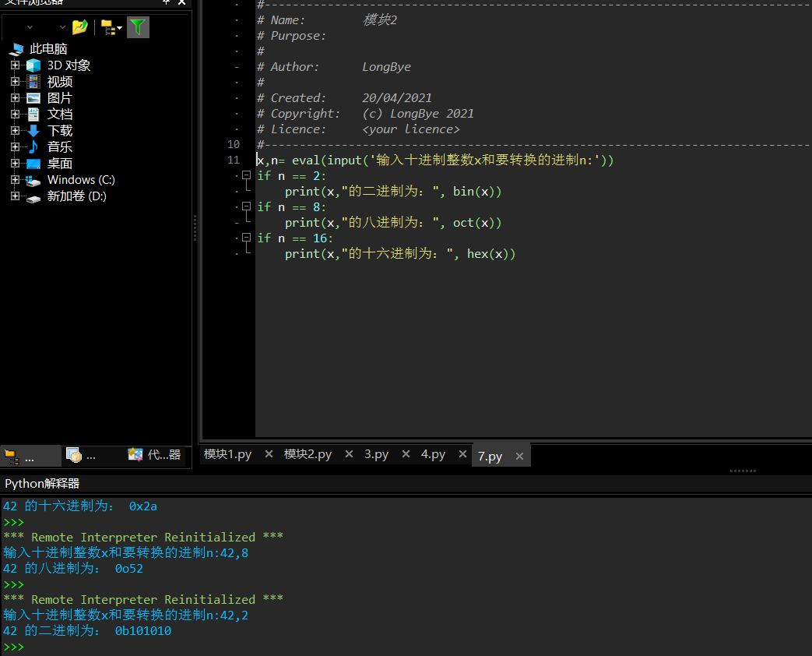Expand the 新加卷 (D:) tree node

pos(15,196)
